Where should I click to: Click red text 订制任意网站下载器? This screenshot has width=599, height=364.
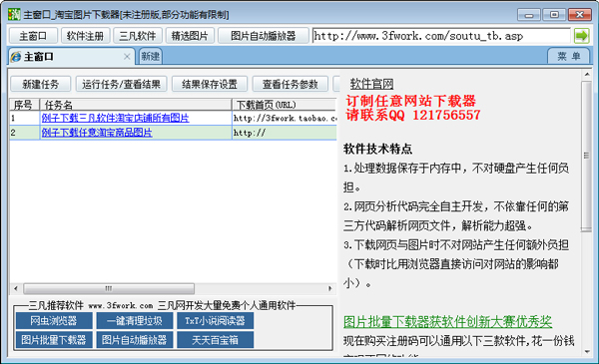click(x=411, y=101)
